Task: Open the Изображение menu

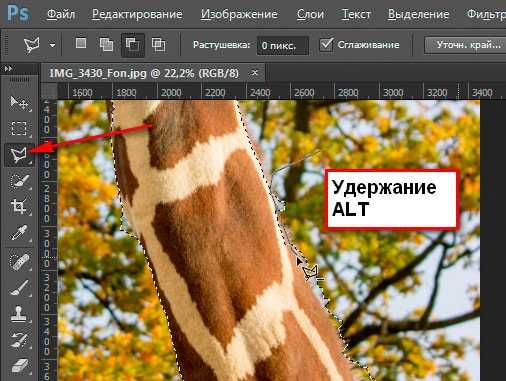Action: pyautogui.click(x=239, y=14)
